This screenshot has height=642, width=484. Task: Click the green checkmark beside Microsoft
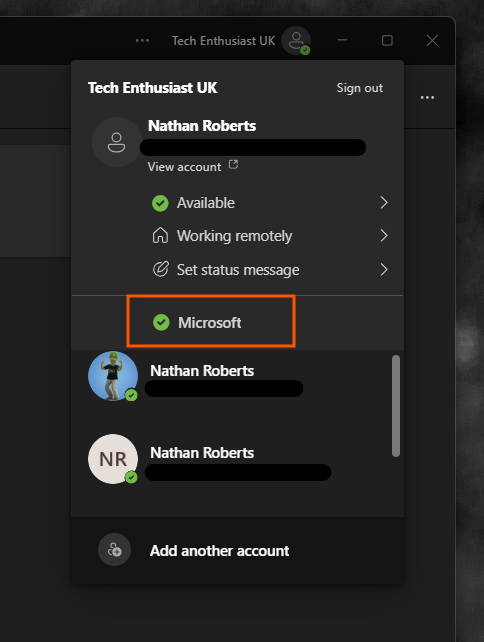click(161, 323)
